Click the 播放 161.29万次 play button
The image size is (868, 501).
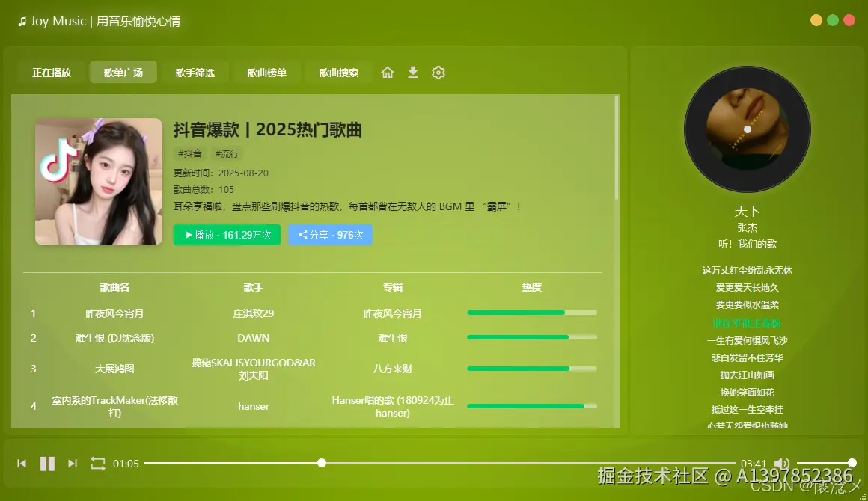227,234
